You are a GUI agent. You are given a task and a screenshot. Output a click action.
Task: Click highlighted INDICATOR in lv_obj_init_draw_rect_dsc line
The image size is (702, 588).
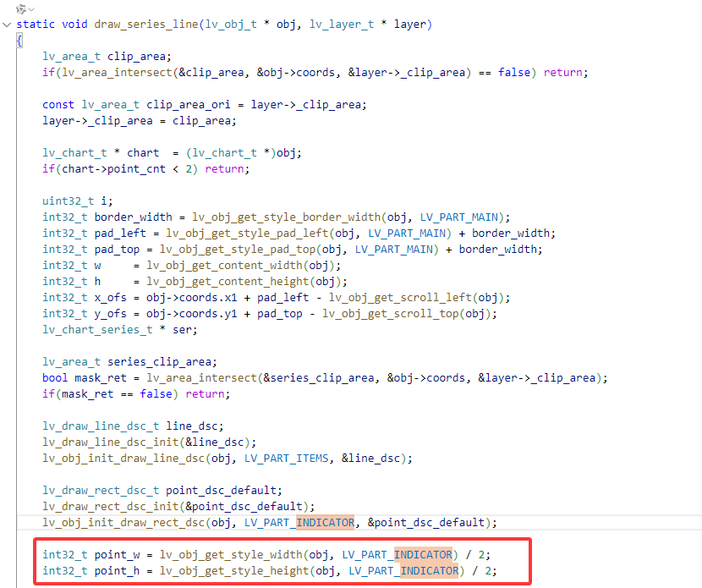point(326,523)
